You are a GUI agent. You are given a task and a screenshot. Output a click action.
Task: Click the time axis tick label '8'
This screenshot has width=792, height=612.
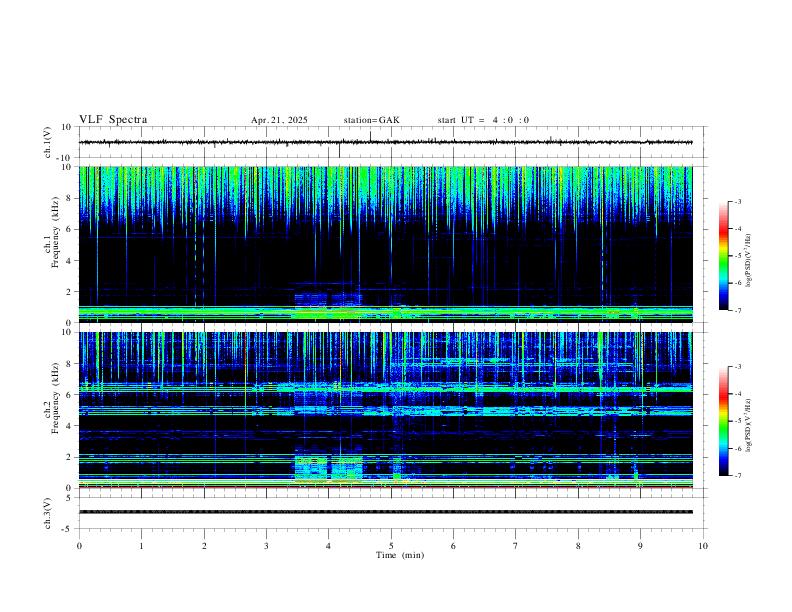pyautogui.click(x=578, y=546)
